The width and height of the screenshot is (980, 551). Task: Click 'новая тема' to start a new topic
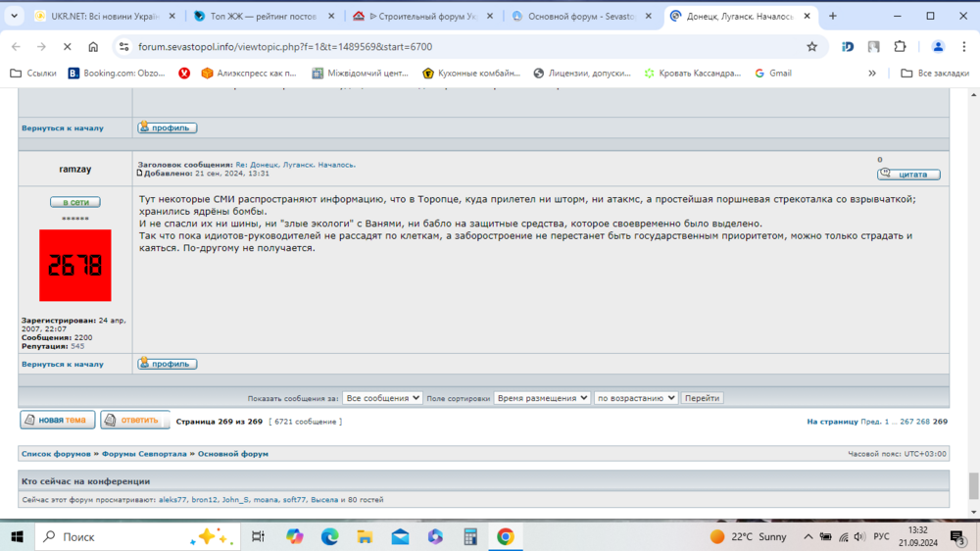[x=58, y=421]
